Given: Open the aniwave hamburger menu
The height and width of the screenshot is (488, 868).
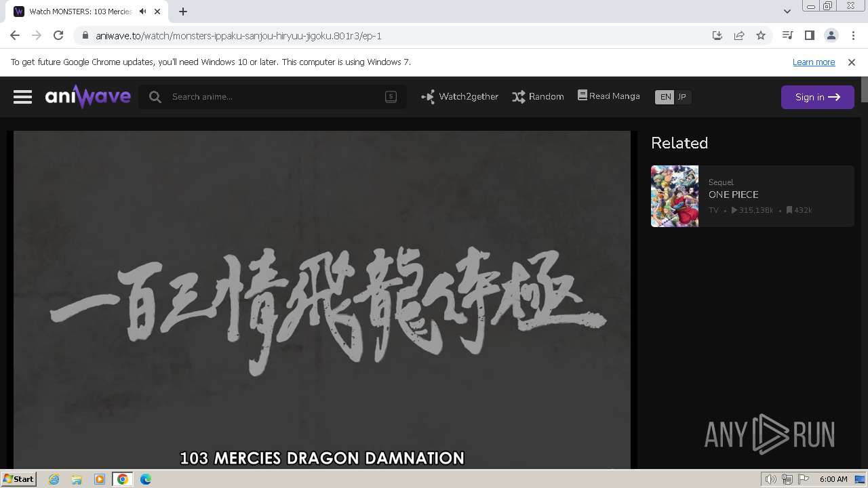Looking at the screenshot, I should click(x=22, y=97).
